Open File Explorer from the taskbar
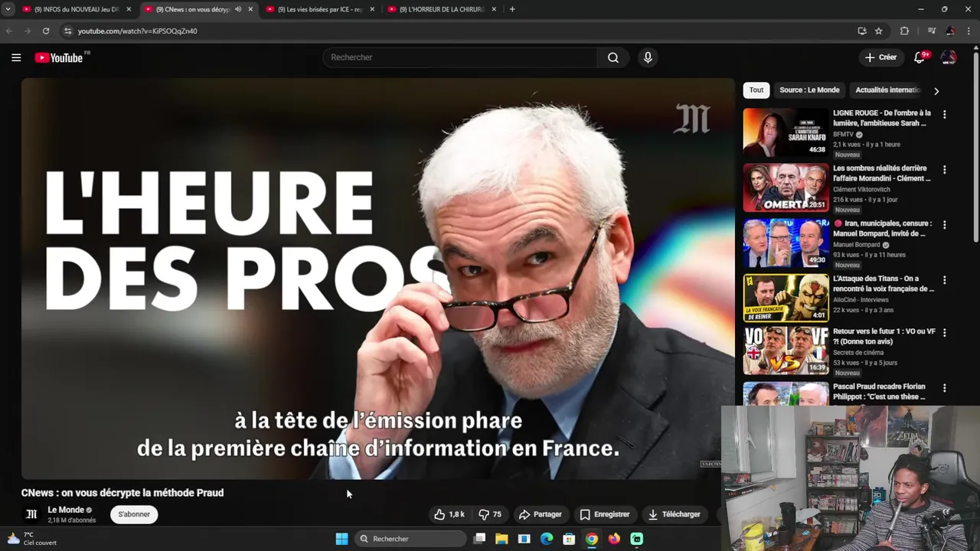 501,539
